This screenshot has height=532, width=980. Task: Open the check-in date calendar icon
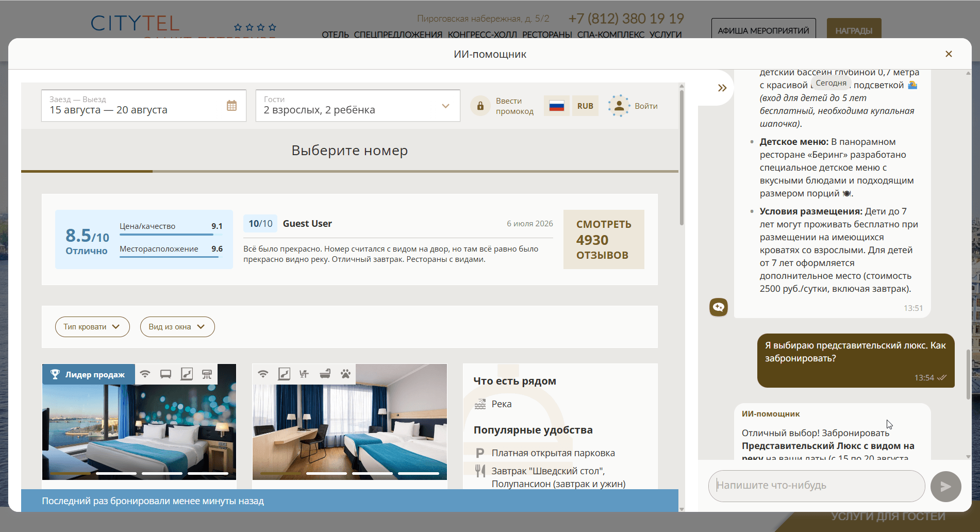coord(231,106)
